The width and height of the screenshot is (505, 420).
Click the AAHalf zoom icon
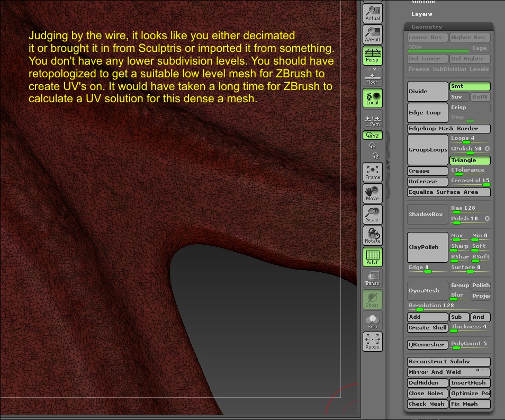tap(373, 34)
